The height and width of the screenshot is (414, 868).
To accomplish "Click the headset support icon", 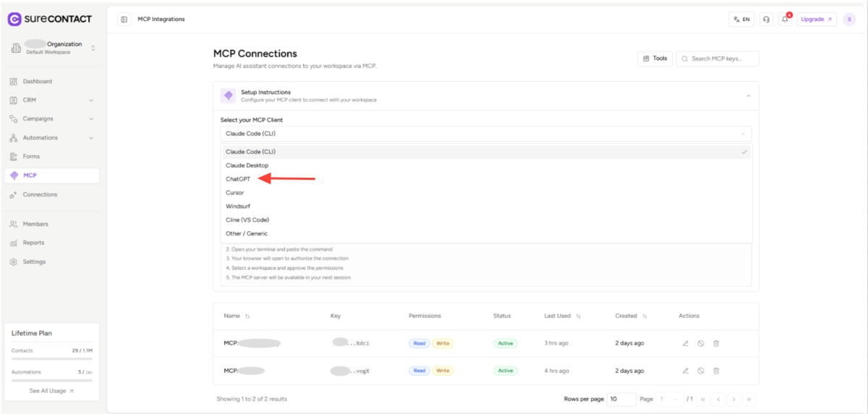I will point(766,20).
